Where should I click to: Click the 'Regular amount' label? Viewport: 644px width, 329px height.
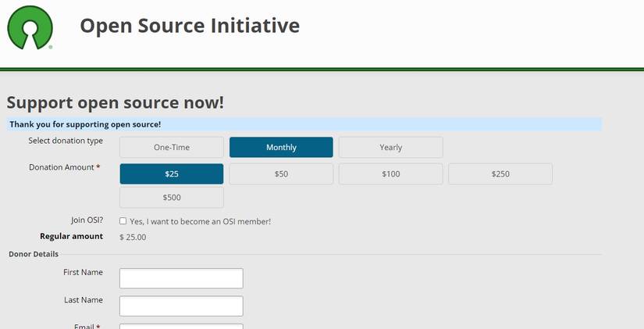[x=72, y=237]
